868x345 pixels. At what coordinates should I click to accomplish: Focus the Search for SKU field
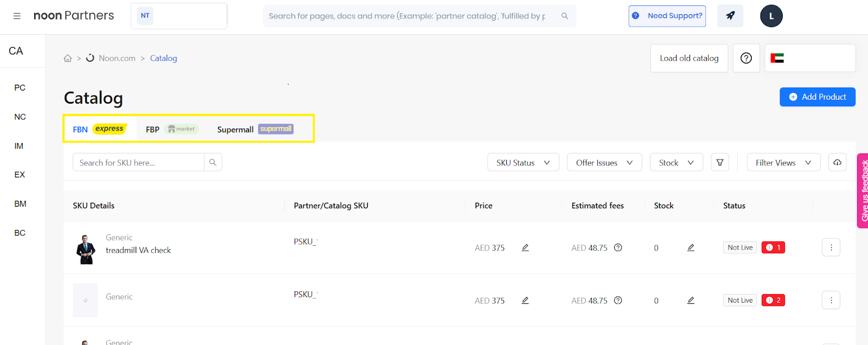(x=138, y=162)
